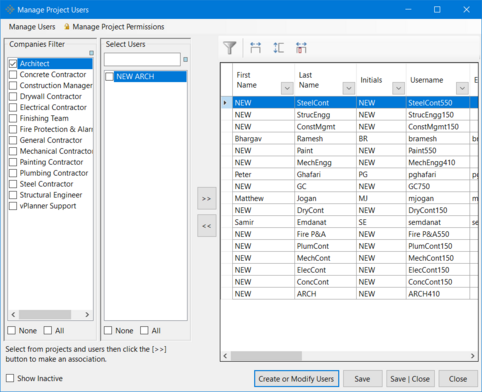Check the Concrete Contractor checkbox
482x392 pixels.
(13, 74)
